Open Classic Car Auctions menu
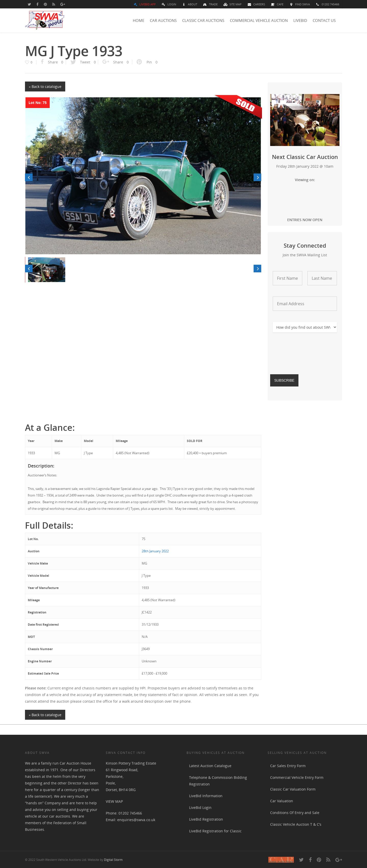Image resolution: width=367 pixels, height=868 pixels. tap(203, 21)
